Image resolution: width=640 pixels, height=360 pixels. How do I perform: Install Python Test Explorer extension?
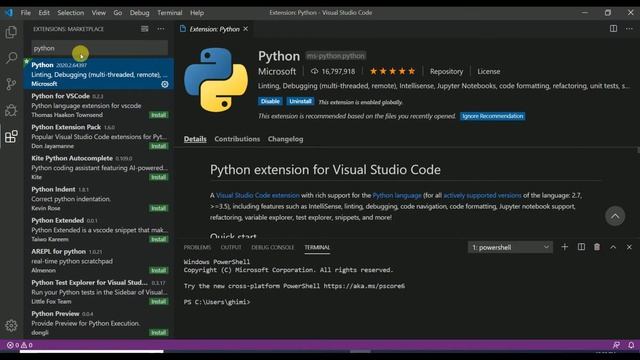point(159,302)
